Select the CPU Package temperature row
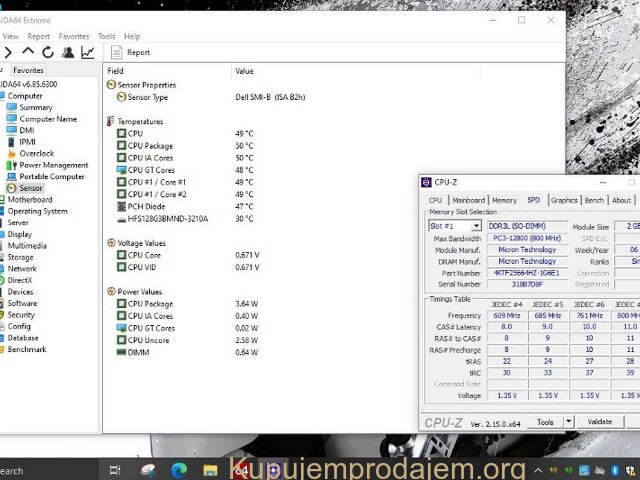This screenshot has width=640, height=480. click(x=150, y=146)
